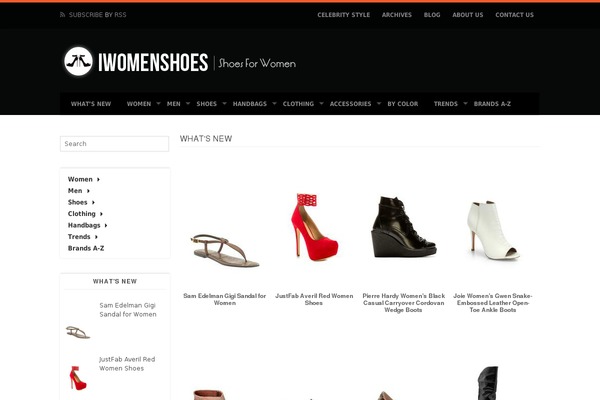Open the Pierre Hardy Cordovan Wedge Boots title
The image size is (600, 400).
pos(404,303)
